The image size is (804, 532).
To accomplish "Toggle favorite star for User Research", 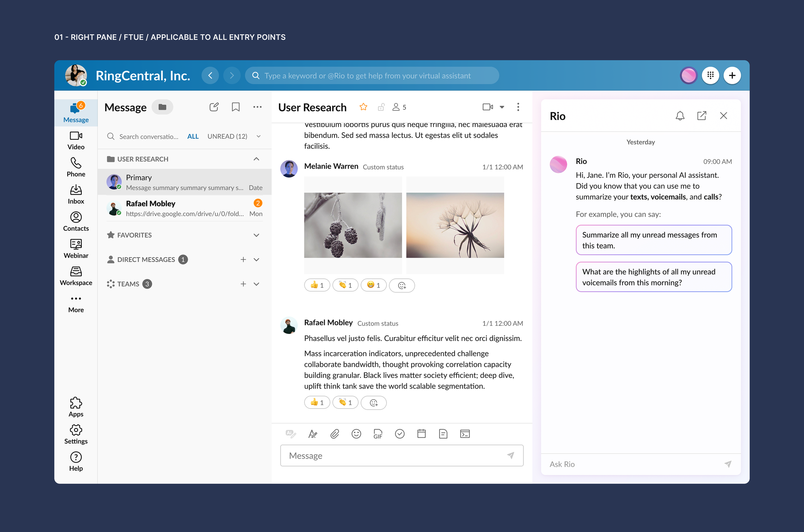I will click(363, 107).
